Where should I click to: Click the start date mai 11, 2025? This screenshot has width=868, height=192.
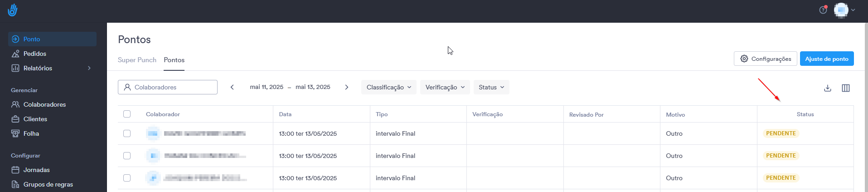[267, 87]
